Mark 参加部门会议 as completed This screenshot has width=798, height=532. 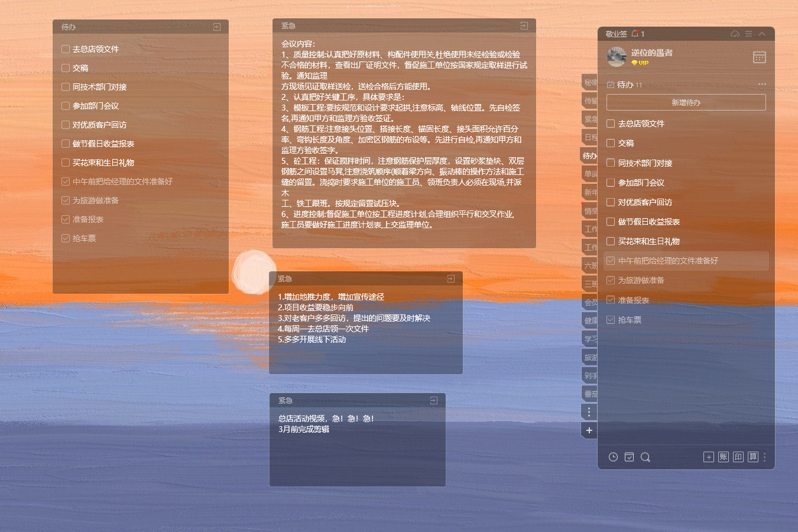pyautogui.click(x=611, y=182)
